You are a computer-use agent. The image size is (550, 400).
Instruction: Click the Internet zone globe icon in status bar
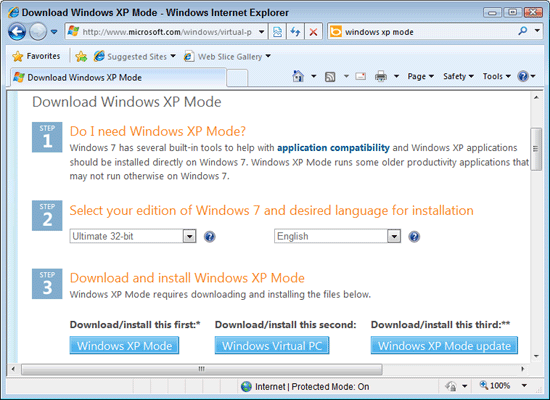(x=246, y=386)
